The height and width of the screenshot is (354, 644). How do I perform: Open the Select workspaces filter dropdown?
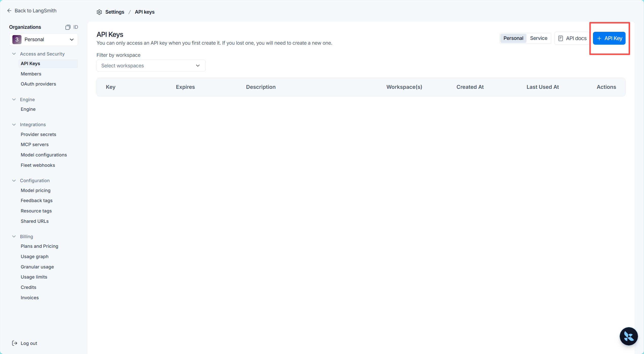point(151,66)
